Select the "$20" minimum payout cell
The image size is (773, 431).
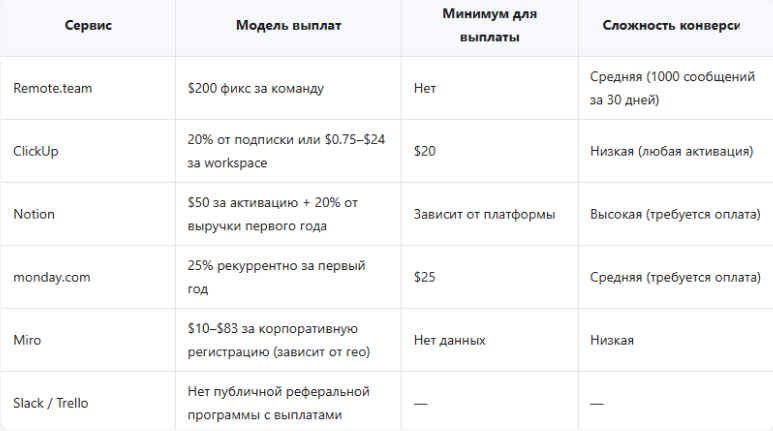(424, 151)
